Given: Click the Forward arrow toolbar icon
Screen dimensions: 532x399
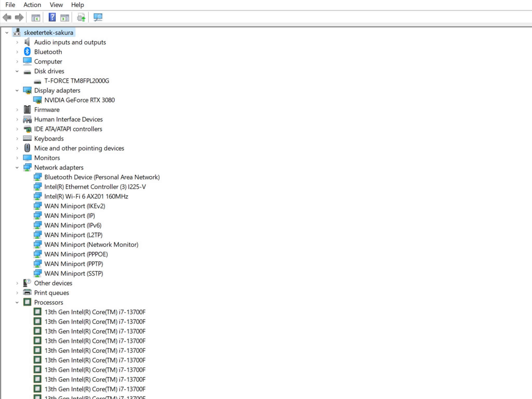Looking at the screenshot, I should pyautogui.click(x=19, y=17).
